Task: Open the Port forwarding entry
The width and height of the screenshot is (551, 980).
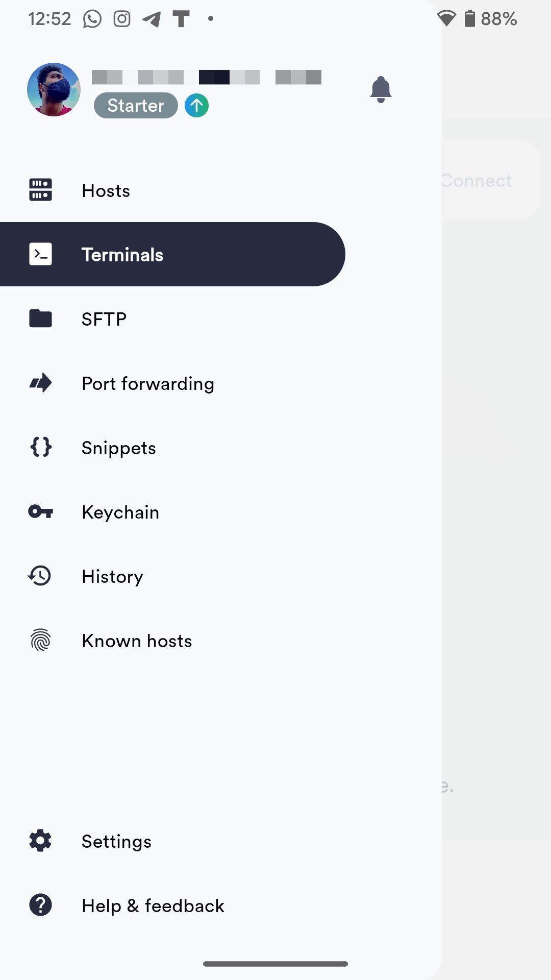Action: pyautogui.click(x=148, y=383)
